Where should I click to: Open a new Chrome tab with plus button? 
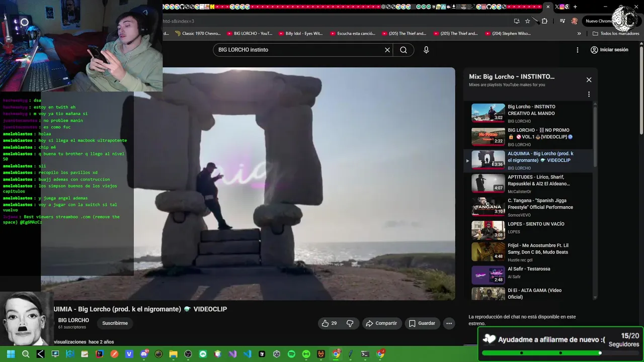(x=575, y=7)
